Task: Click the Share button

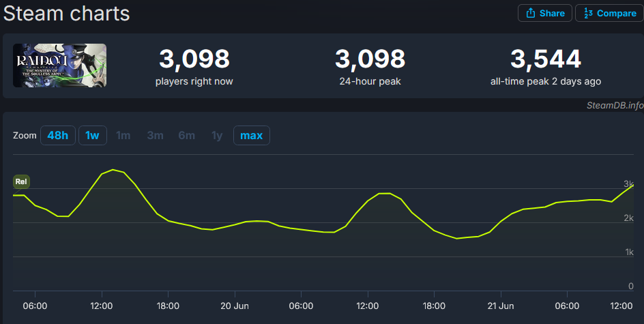Action: click(x=544, y=13)
